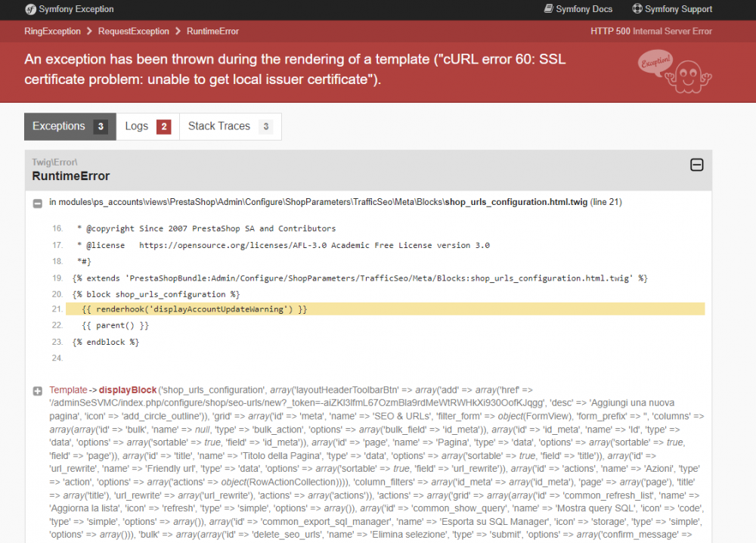Click the ghost exception illustration

675,71
